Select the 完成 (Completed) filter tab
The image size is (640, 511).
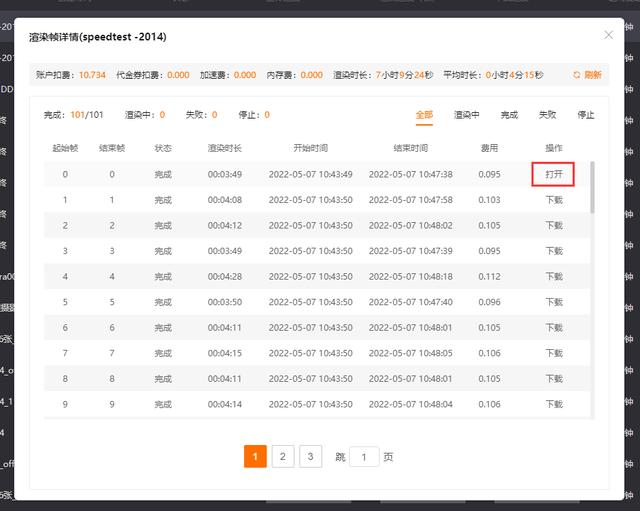click(509, 115)
